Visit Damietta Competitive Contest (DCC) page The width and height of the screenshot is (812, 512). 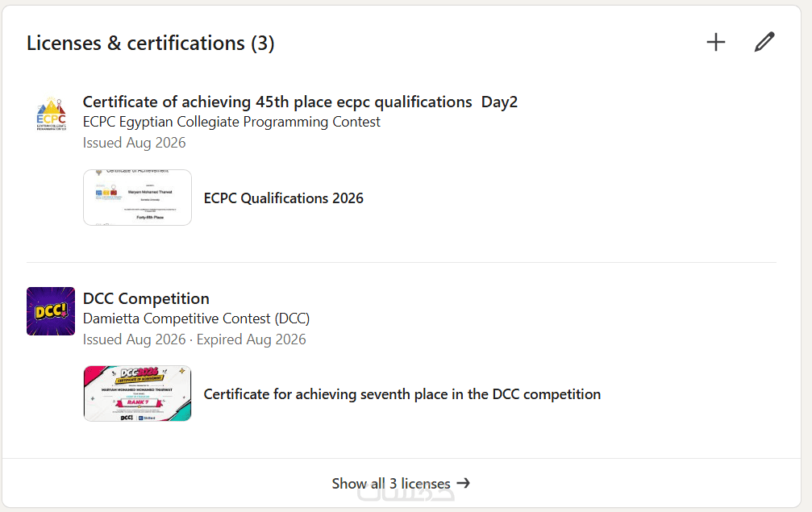click(196, 318)
